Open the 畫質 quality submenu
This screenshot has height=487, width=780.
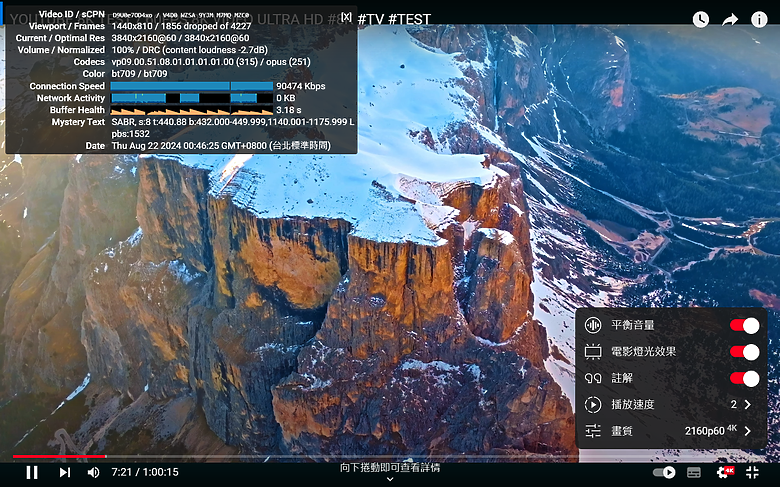pos(671,431)
